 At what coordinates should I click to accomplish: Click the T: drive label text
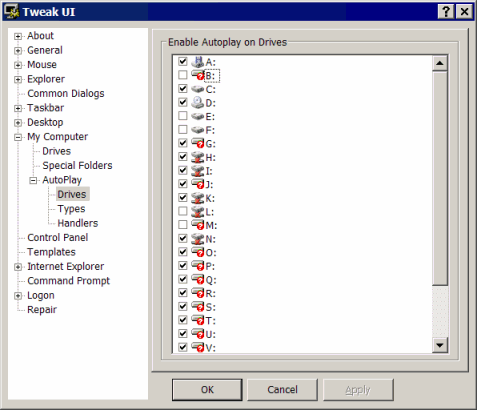click(210, 321)
